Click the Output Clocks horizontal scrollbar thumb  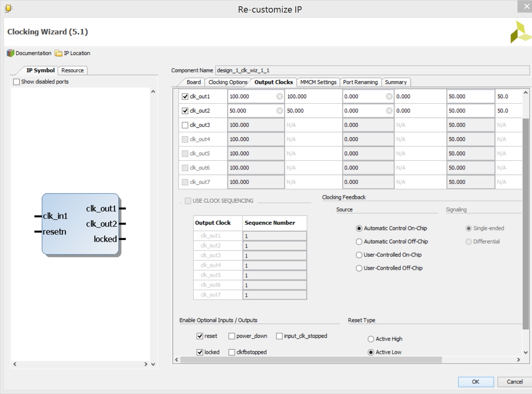[311, 359]
